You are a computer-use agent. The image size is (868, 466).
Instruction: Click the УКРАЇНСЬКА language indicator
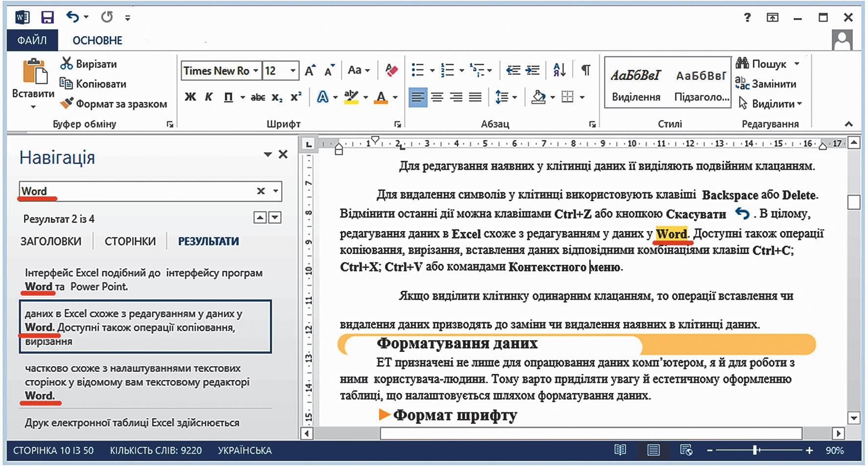tap(244, 450)
